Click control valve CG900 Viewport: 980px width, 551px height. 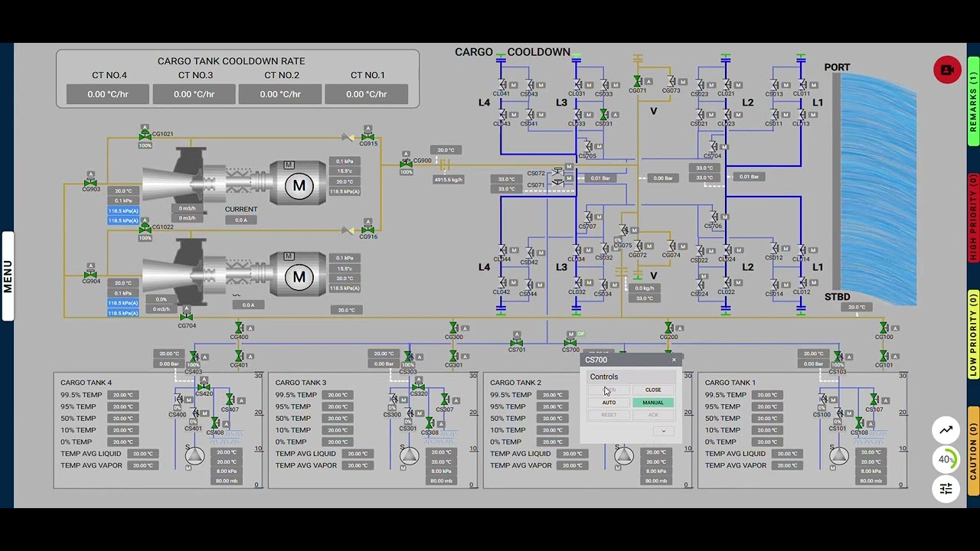click(406, 163)
